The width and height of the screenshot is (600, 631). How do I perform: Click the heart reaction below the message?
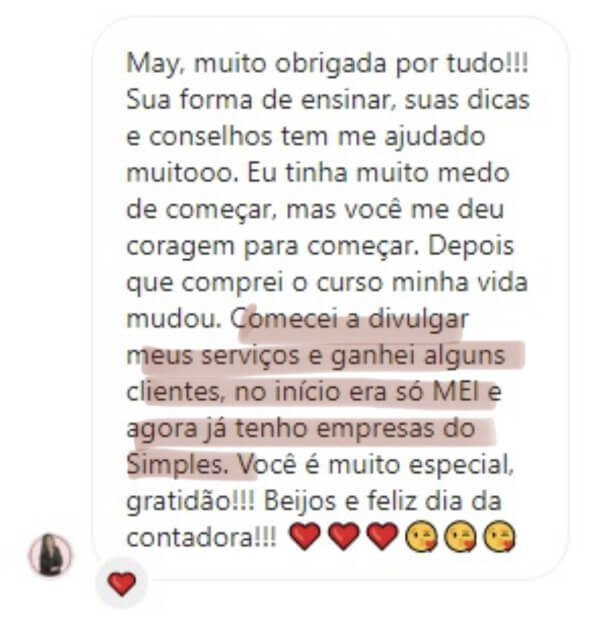pyautogui.click(x=122, y=583)
